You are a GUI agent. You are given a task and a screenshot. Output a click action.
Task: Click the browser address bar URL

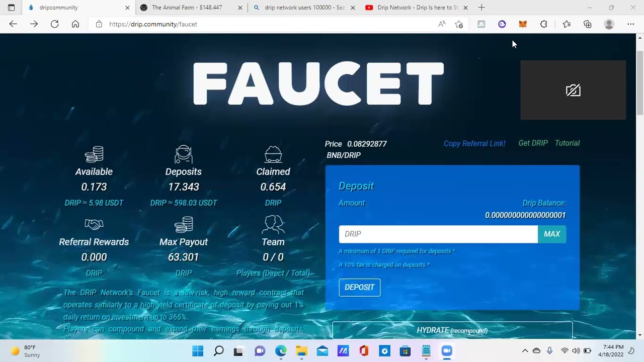point(153,24)
